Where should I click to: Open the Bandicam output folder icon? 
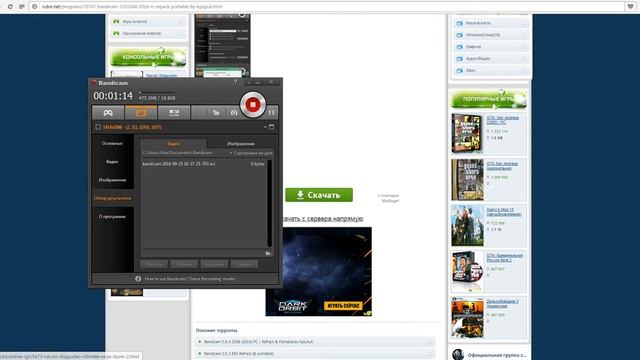point(216,113)
